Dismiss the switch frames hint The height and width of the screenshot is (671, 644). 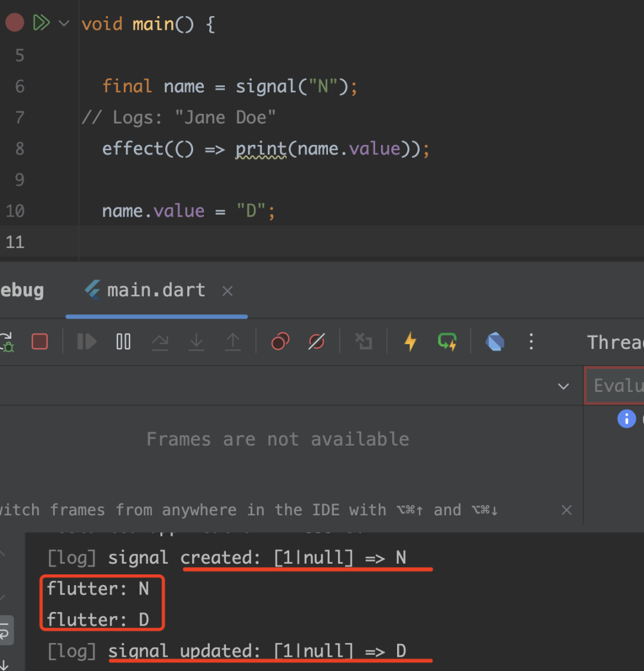coord(566,510)
